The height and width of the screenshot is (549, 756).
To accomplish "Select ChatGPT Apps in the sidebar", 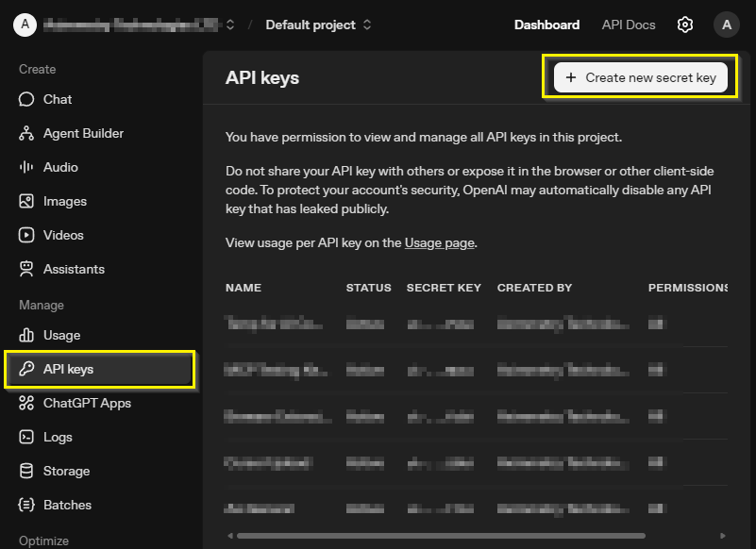I will [87, 403].
